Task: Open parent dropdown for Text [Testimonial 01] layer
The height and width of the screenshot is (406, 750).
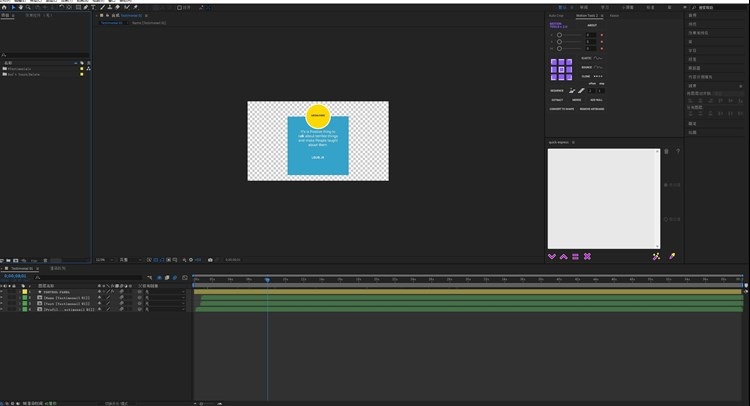Action: 165,303
